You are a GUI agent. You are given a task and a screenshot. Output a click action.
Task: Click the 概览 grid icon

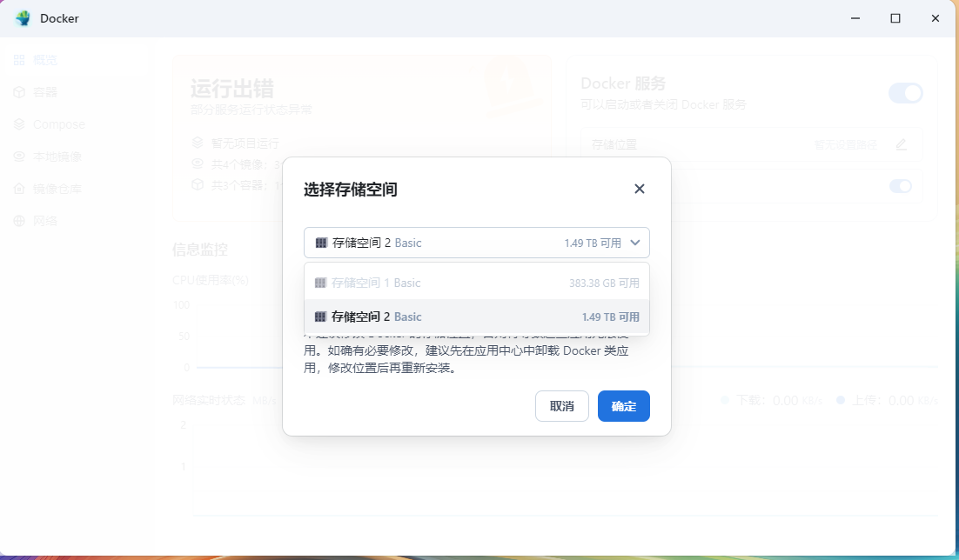point(19,60)
